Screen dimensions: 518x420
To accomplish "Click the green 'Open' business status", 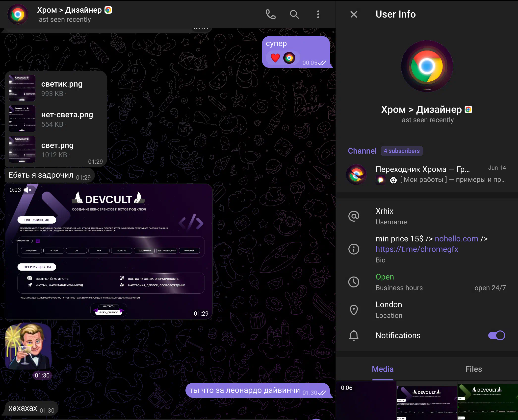I will pyautogui.click(x=385, y=277).
